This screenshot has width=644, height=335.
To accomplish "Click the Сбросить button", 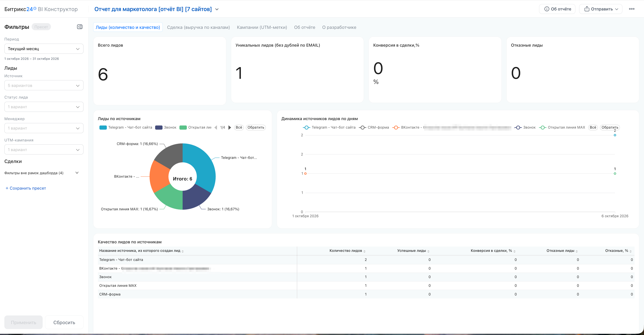I will [x=64, y=322].
